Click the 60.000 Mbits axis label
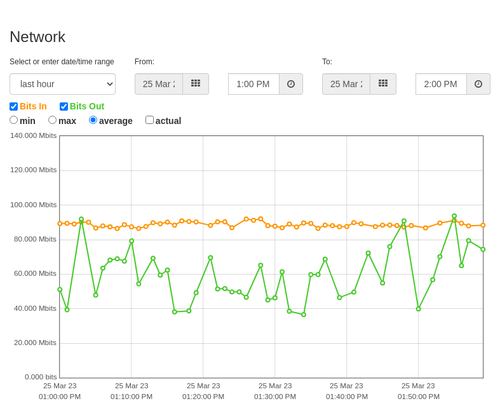This screenshot has height=403, width=500. tap(35, 274)
